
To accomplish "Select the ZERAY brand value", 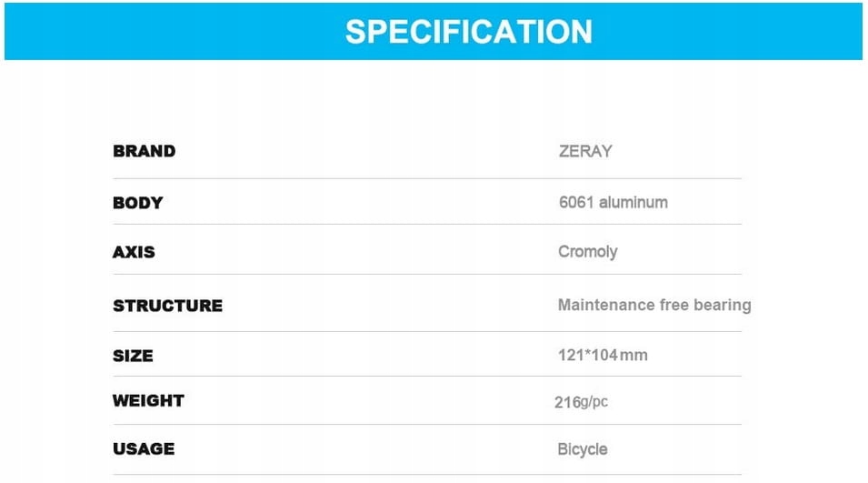I will click(x=585, y=151).
